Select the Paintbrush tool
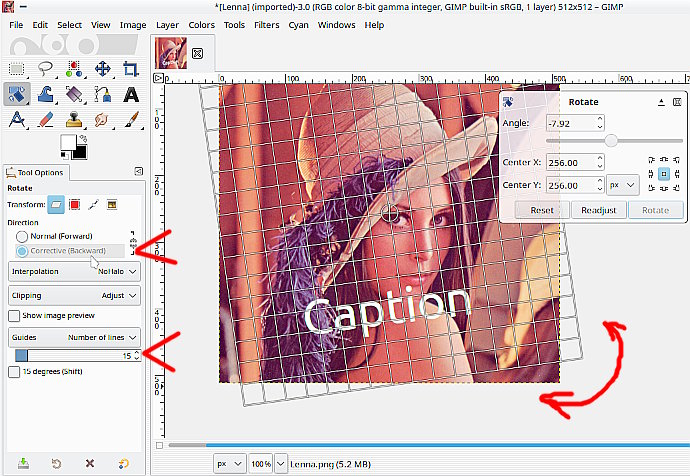This screenshot has height=476, width=690. point(131,120)
